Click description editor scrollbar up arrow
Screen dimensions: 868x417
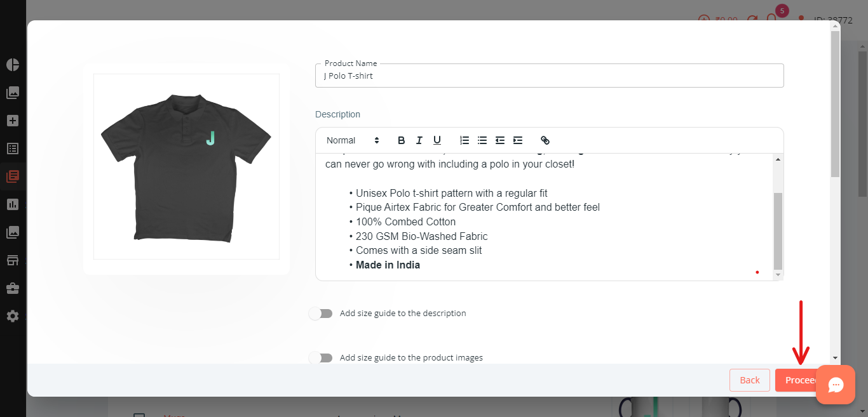point(778,159)
